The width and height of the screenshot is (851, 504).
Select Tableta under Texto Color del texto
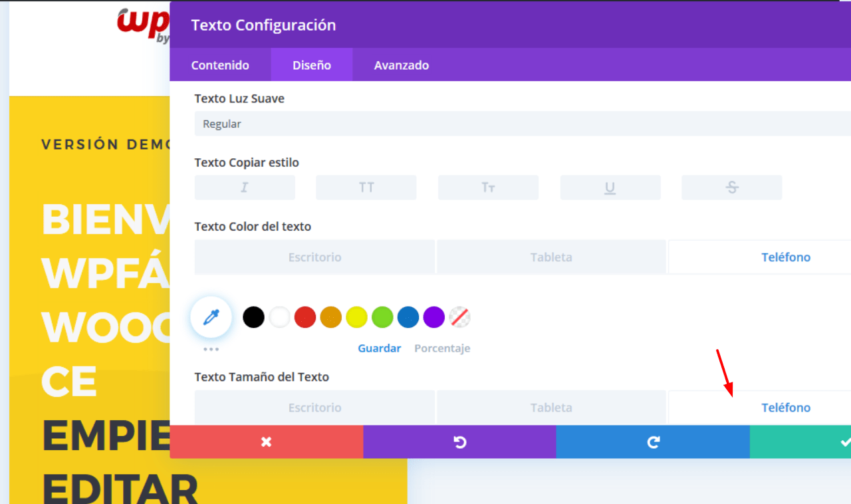click(551, 257)
